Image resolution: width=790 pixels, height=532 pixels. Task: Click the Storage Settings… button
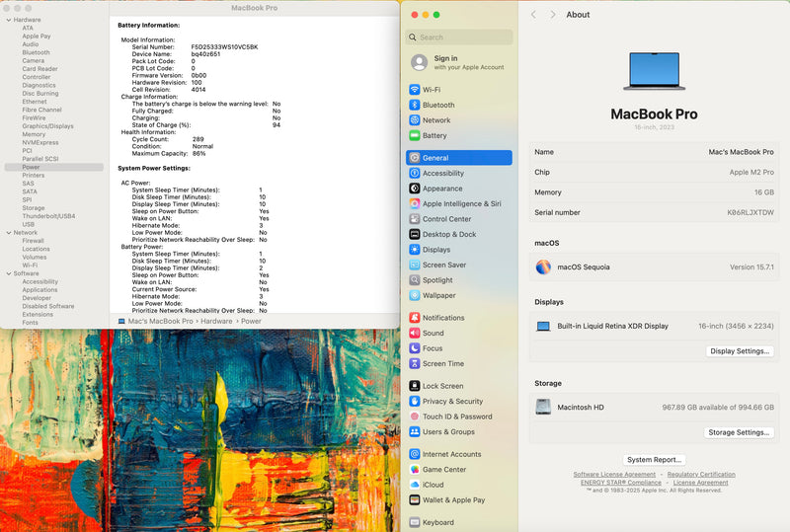(739, 432)
